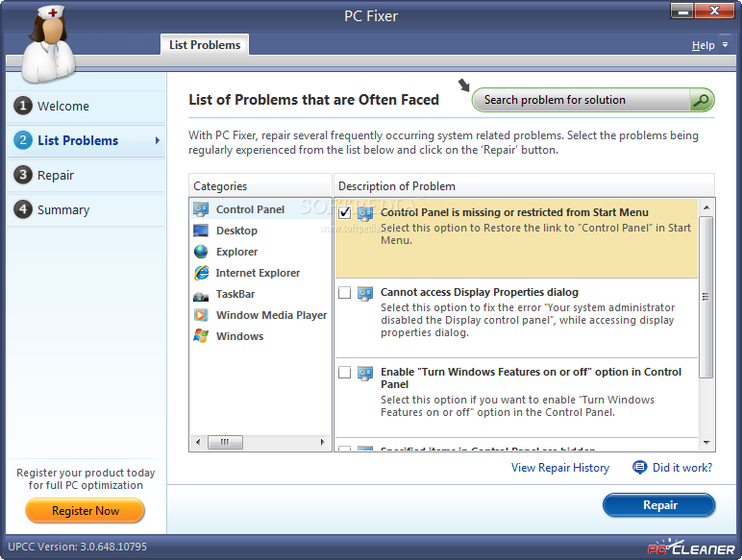Click the nurse mascot logo

pyautogui.click(x=48, y=44)
